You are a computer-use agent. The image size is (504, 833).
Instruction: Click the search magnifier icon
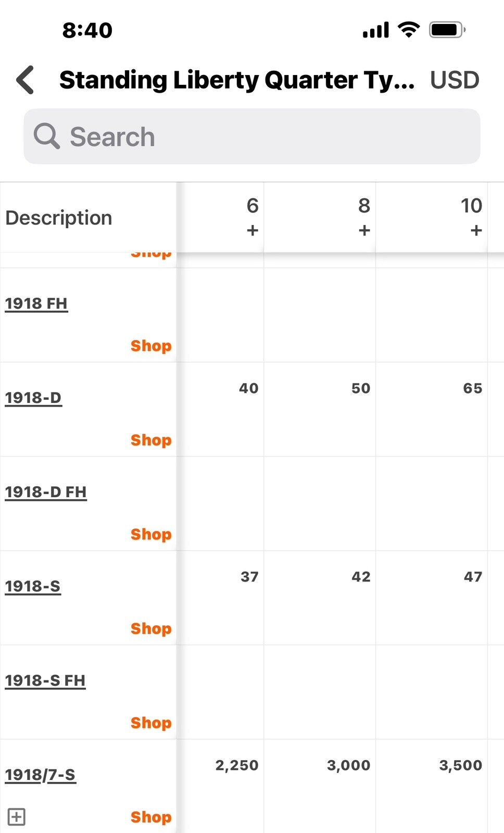[47, 136]
